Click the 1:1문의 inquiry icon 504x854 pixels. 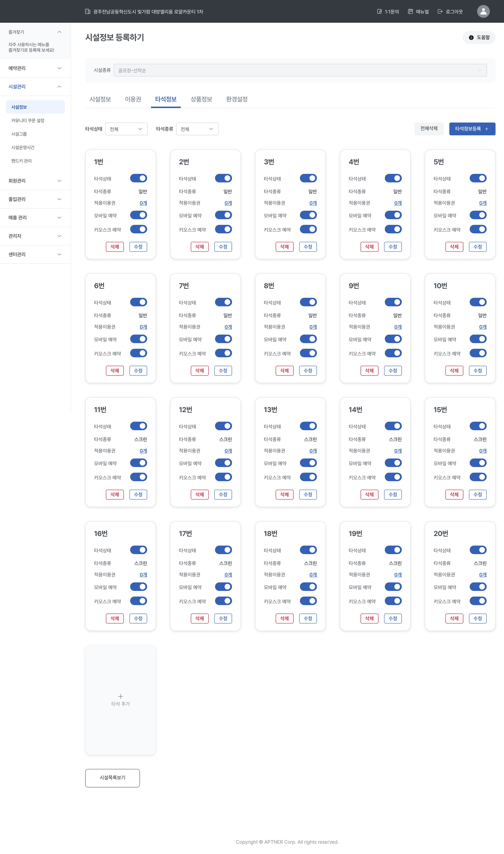[x=379, y=12]
